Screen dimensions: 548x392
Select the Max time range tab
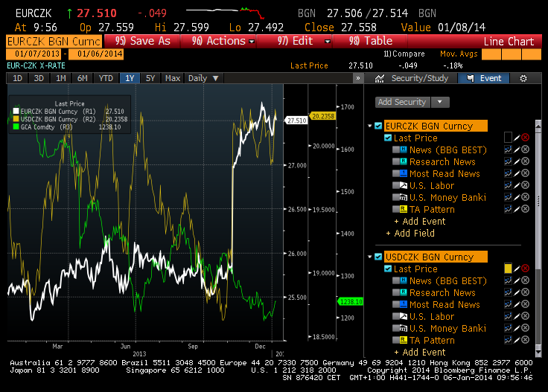[x=173, y=78]
